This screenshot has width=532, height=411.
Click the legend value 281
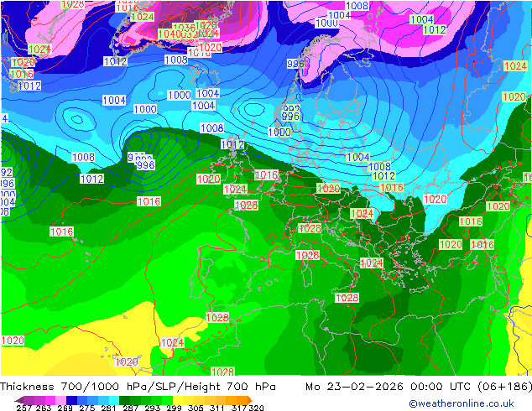click(108, 408)
